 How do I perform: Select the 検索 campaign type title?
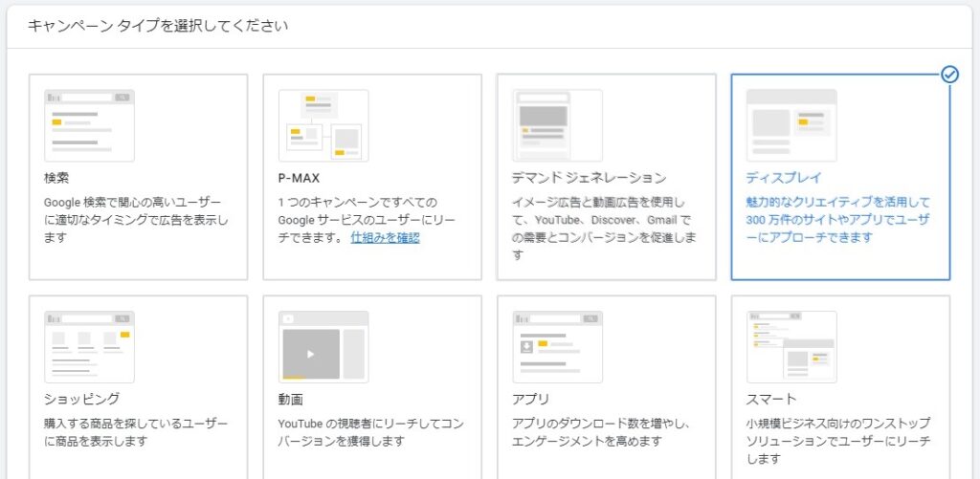click(x=56, y=178)
